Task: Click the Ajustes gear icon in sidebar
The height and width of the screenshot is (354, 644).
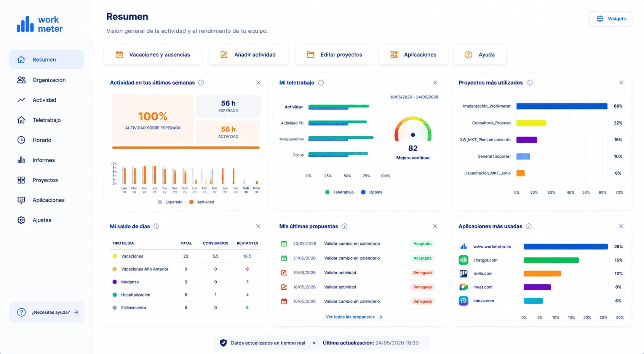Action: (x=21, y=220)
